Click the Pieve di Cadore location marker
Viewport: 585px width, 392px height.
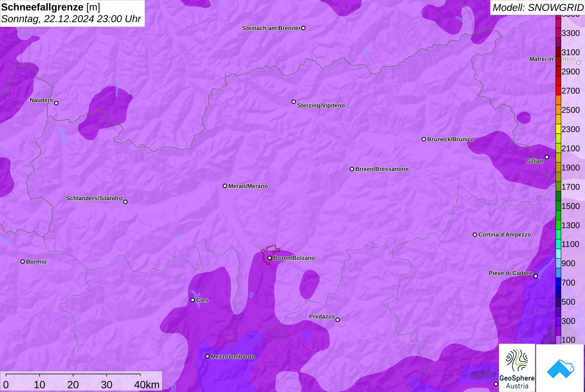click(536, 276)
